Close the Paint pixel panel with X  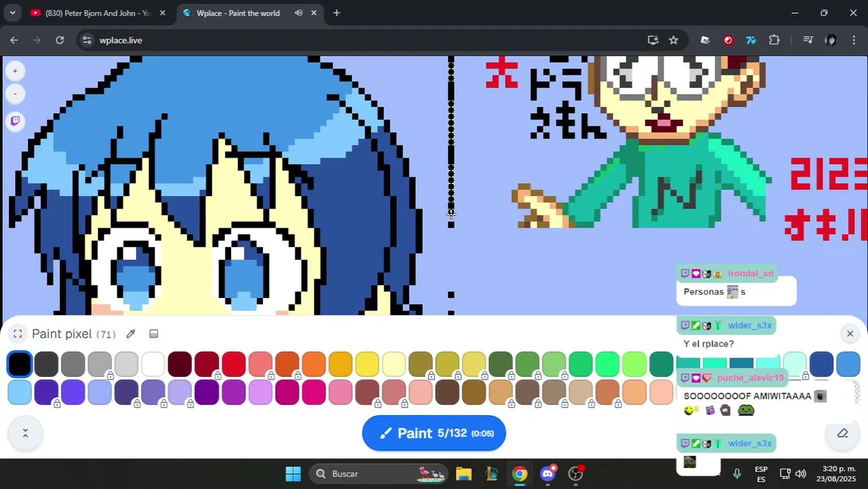pos(850,333)
